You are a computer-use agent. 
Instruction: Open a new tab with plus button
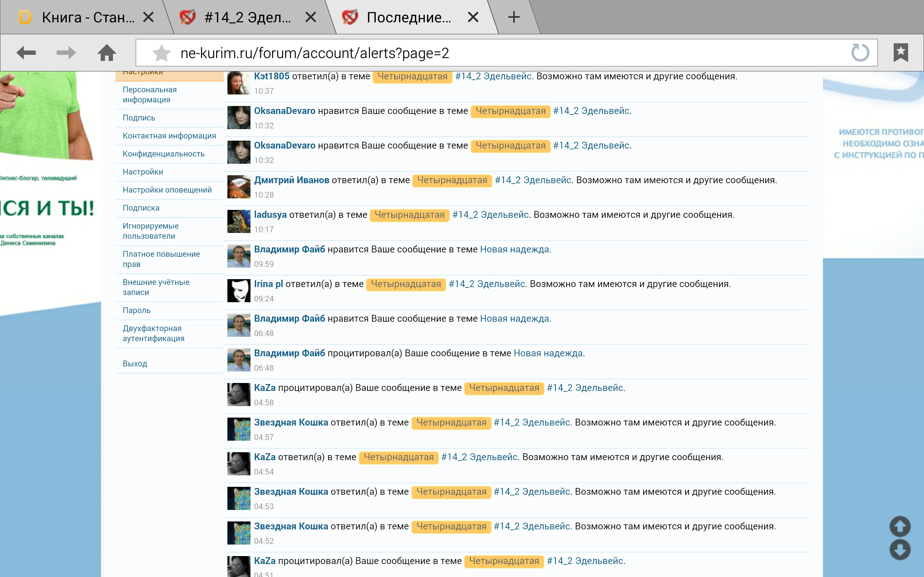point(514,17)
